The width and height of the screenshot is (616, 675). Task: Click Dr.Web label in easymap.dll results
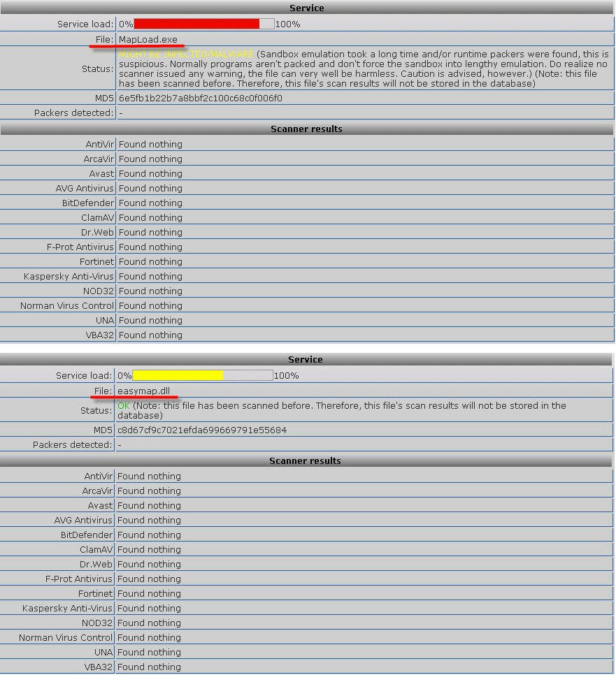[x=96, y=564]
